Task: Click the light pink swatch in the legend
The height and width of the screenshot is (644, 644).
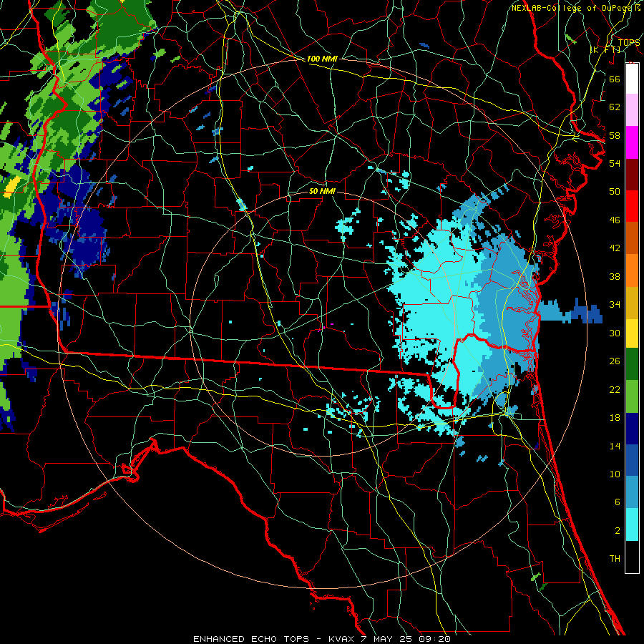Action: [632, 109]
